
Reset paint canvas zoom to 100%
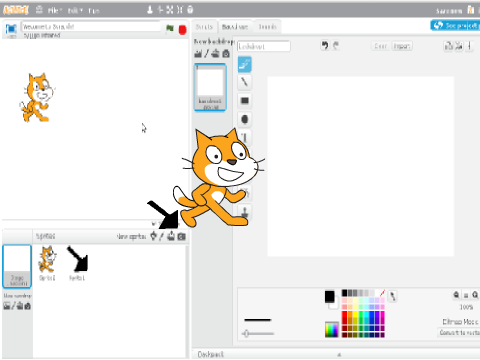466,295
